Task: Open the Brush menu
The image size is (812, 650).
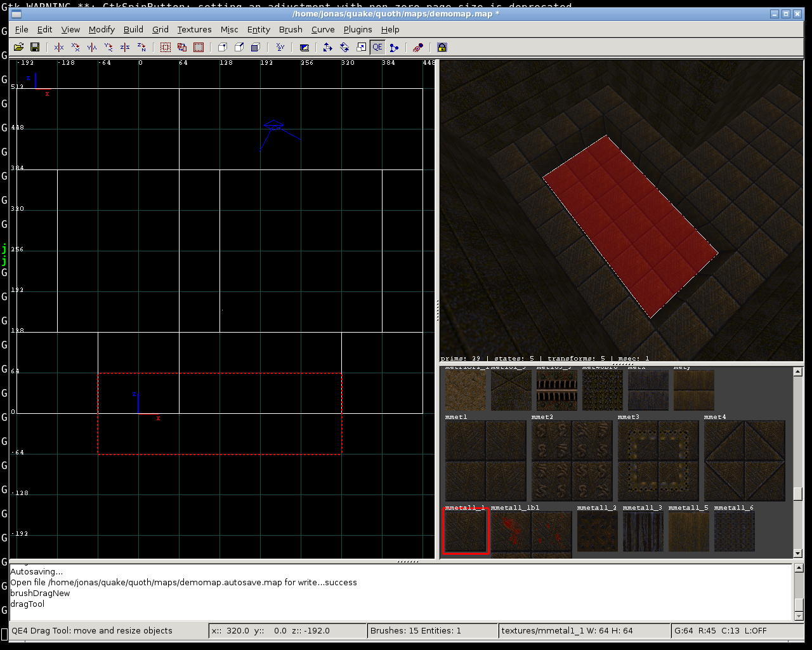Action: point(291,29)
